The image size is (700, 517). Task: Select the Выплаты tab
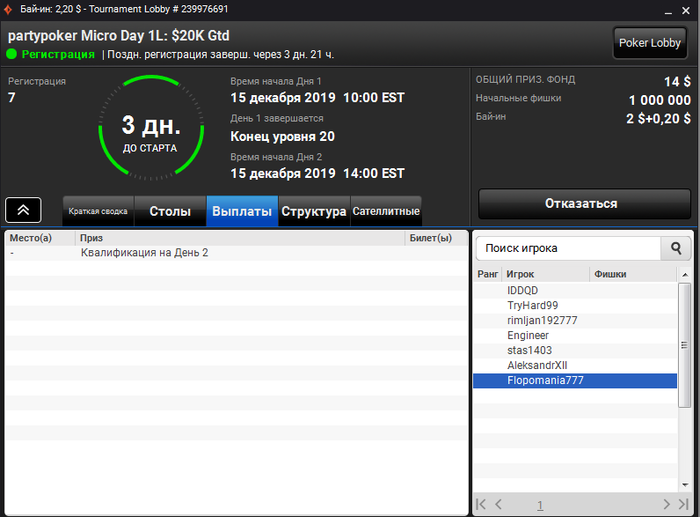click(242, 211)
